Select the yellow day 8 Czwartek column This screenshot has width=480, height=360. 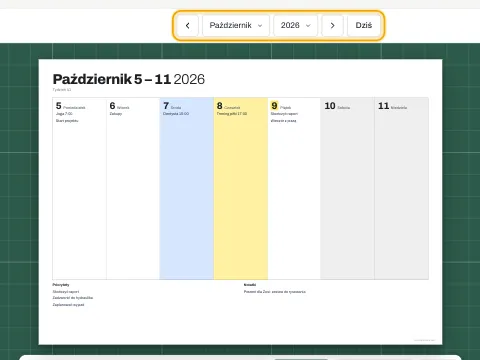[240, 188]
